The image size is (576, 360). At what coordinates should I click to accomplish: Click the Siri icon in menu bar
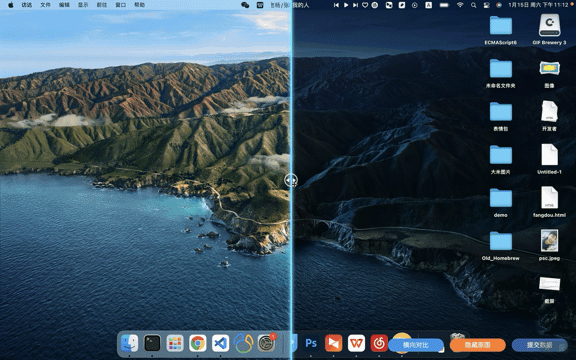498,5
